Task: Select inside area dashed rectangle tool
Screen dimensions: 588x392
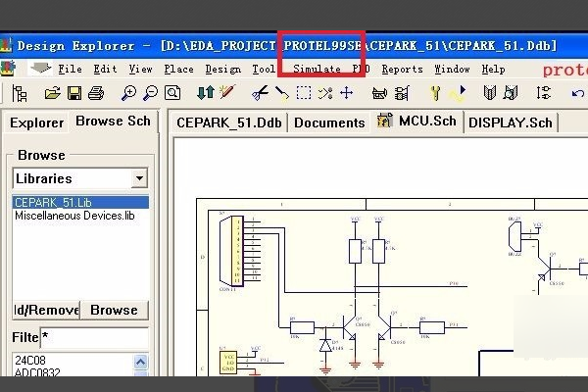Action: [304, 93]
